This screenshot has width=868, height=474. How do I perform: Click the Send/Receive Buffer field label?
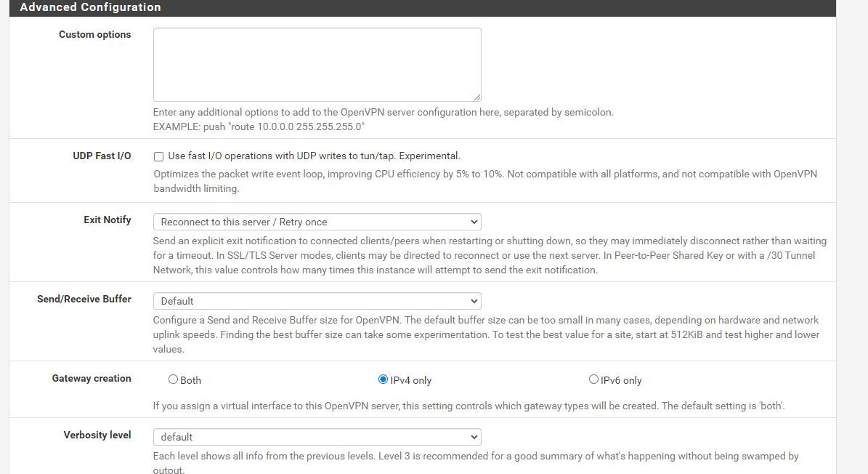click(84, 299)
